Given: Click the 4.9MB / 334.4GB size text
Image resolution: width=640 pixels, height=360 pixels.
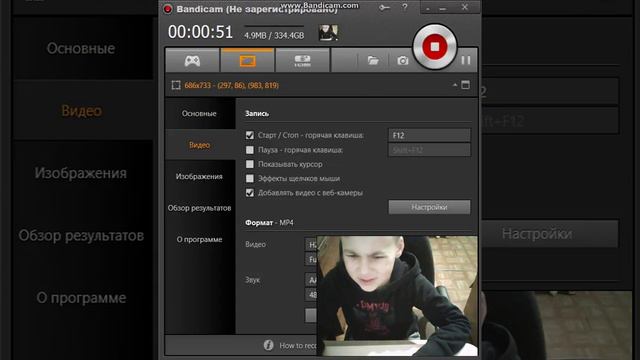Looking at the screenshot, I should 274,36.
